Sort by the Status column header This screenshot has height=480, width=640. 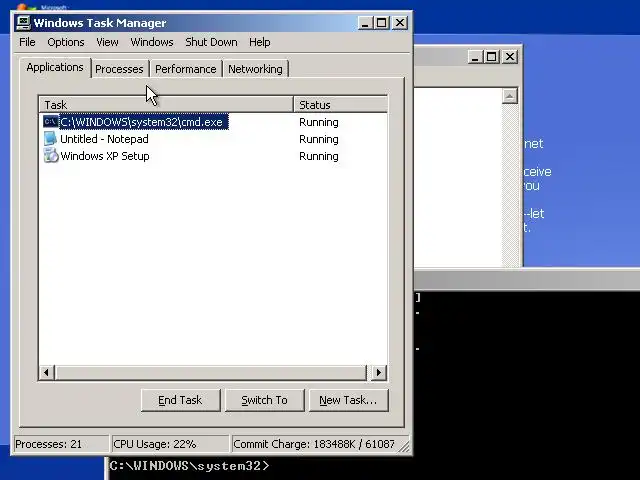pyautogui.click(x=340, y=104)
